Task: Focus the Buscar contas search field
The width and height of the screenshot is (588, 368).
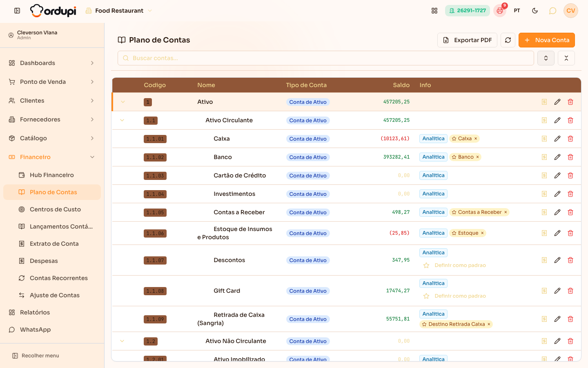Action: tap(326, 58)
